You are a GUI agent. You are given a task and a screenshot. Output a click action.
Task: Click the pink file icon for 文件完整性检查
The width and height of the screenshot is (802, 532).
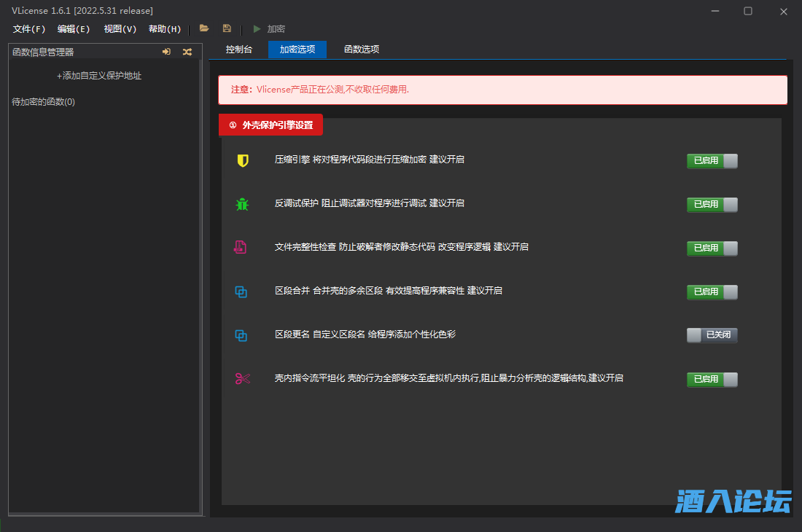pos(240,248)
